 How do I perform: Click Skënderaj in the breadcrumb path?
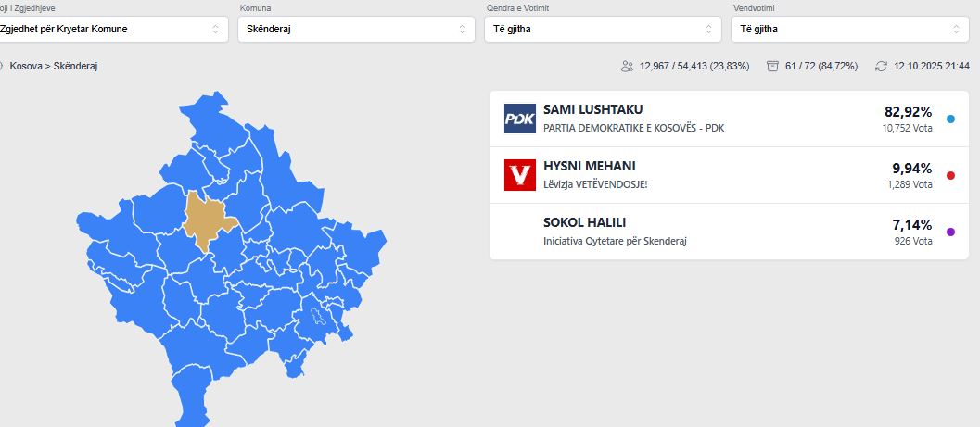[75, 67]
